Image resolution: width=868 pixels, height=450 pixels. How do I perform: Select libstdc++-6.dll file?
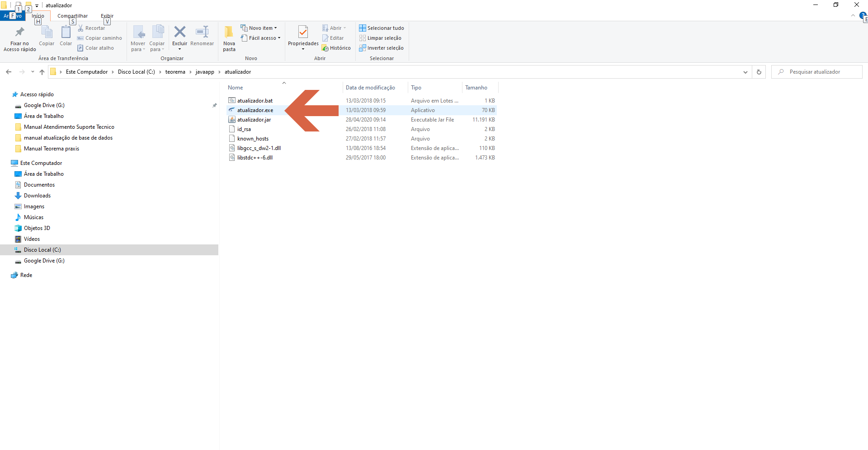coord(255,158)
